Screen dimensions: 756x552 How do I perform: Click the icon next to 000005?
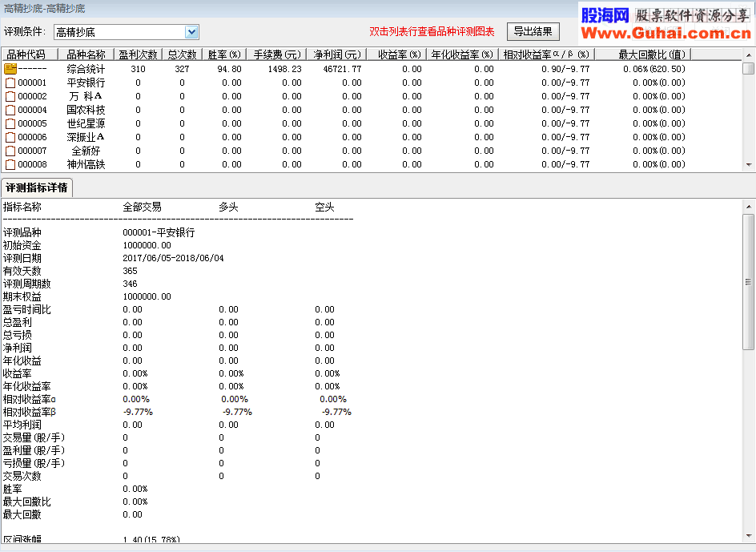point(10,124)
